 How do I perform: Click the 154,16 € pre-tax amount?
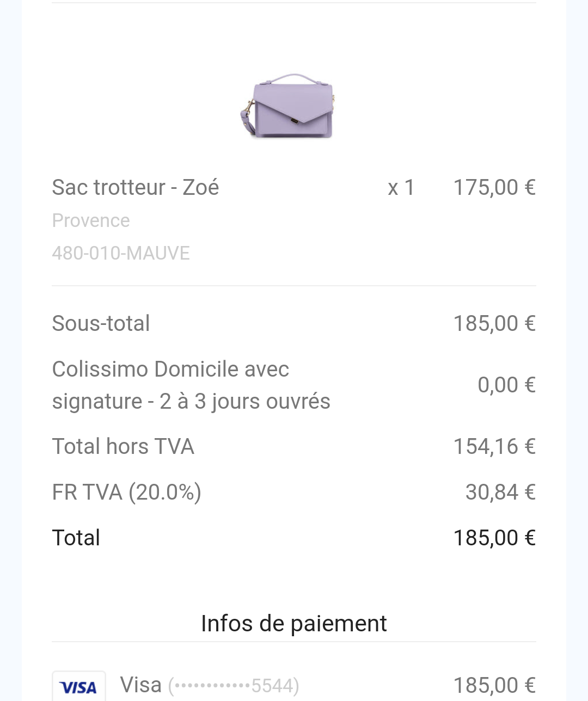click(494, 446)
